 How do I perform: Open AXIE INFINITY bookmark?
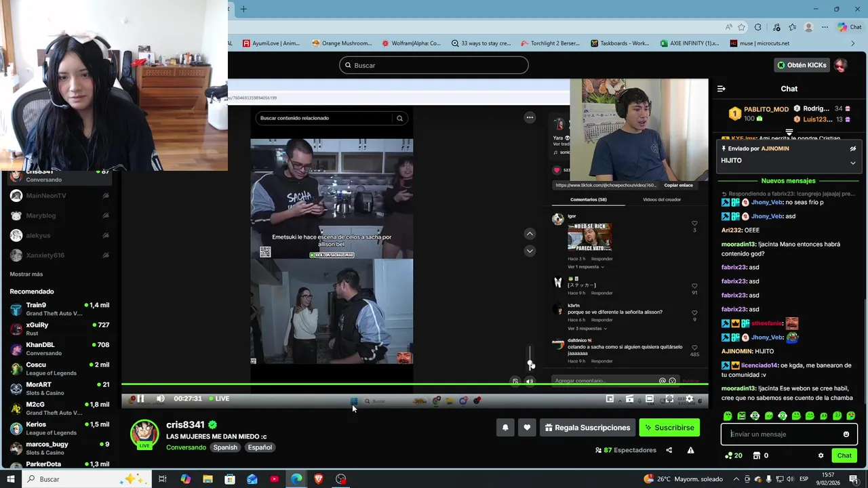690,43
